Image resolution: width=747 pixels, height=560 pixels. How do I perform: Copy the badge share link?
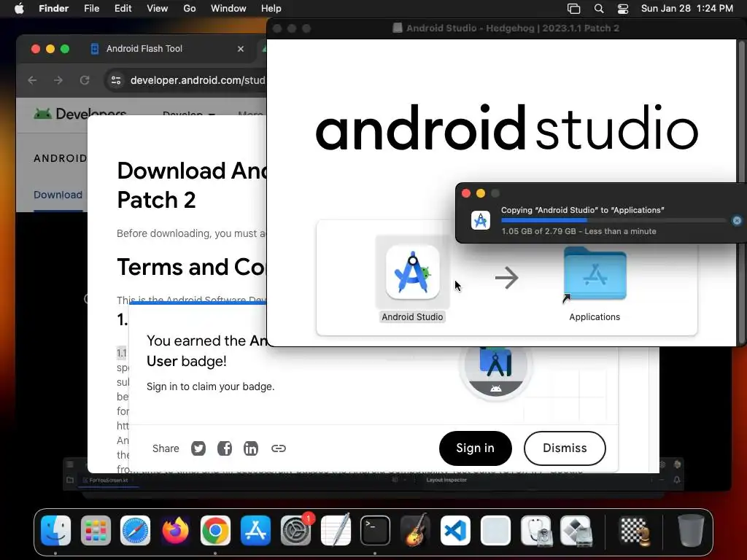click(x=278, y=448)
